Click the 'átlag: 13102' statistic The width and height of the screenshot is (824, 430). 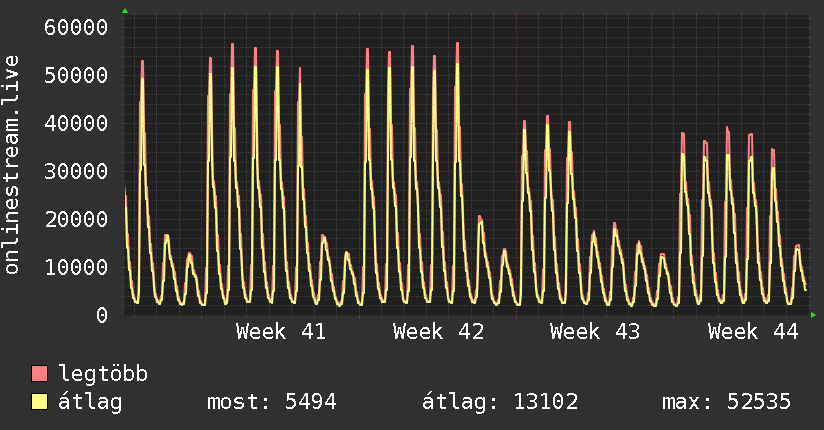point(500,402)
